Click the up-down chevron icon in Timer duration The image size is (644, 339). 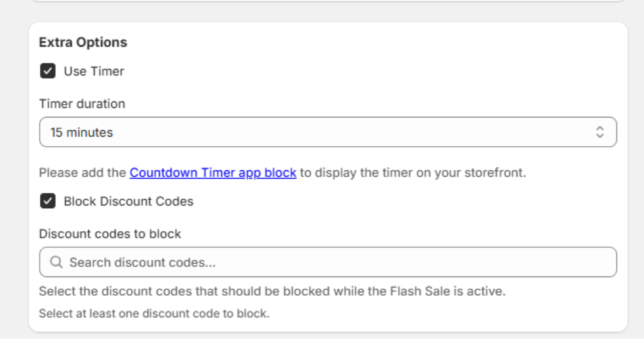(600, 132)
